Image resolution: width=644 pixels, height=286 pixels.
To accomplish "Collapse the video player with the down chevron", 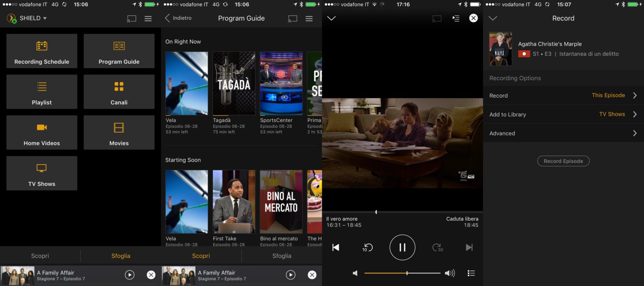I will (331, 18).
